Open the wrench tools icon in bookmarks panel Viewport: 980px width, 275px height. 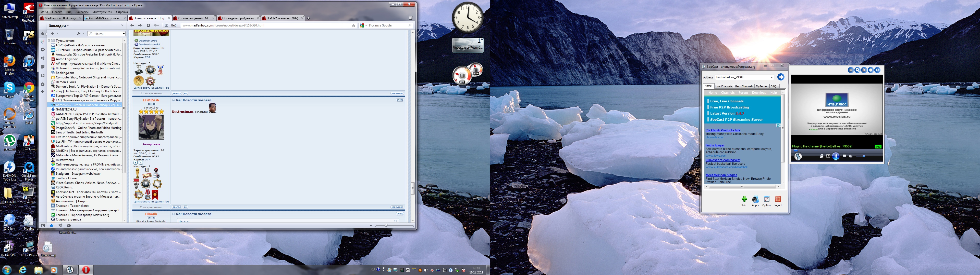(x=78, y=34)
